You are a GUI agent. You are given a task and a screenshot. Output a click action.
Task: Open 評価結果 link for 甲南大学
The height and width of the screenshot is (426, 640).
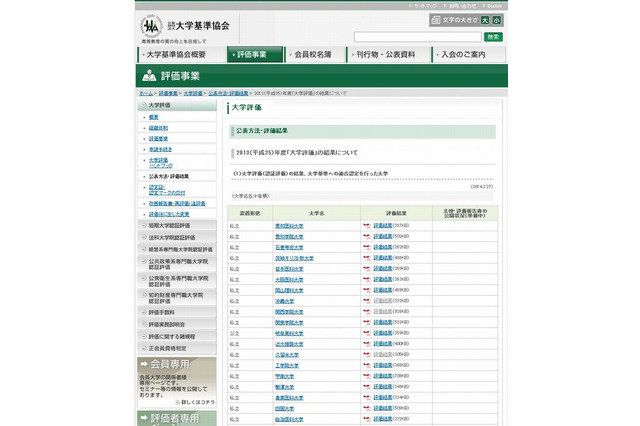click(x=382, y=376)
